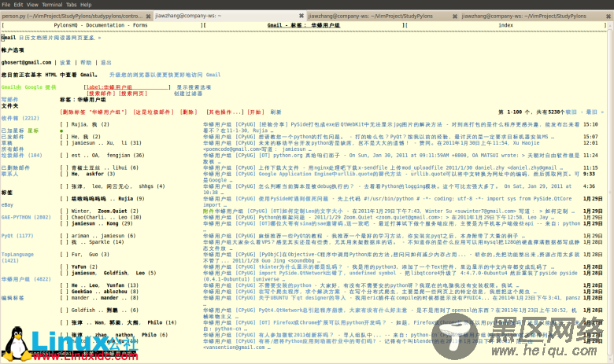This screenshot has width=614, height=364.
Task: Tick the checkbox for He, 我 (2)
Action: [x=65, y=137]
